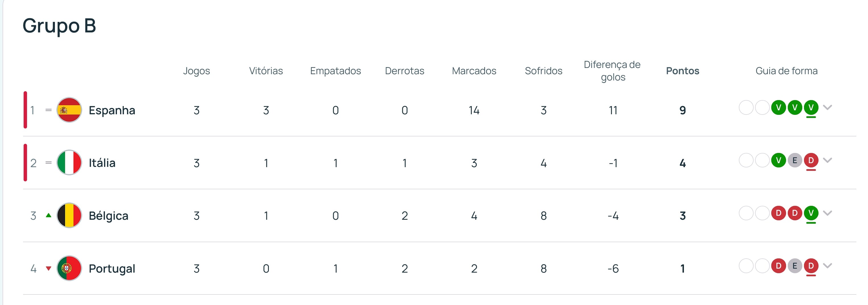Expand Espanha's form guide chevron
Image resolution: width=868 pixels, height=305 pixels.
(828, 107)
